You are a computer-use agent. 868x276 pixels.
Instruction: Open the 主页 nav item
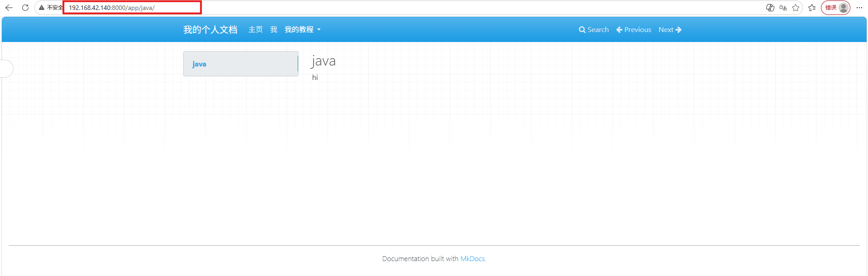coord(256,30)
